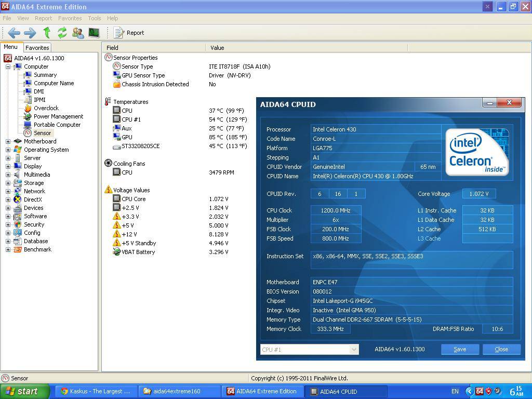The width and height of the screenshot is (532, 399).
Task: Click the ST3320820SCE drive icon
Action: pyautogui.click(x=117, y=146)
